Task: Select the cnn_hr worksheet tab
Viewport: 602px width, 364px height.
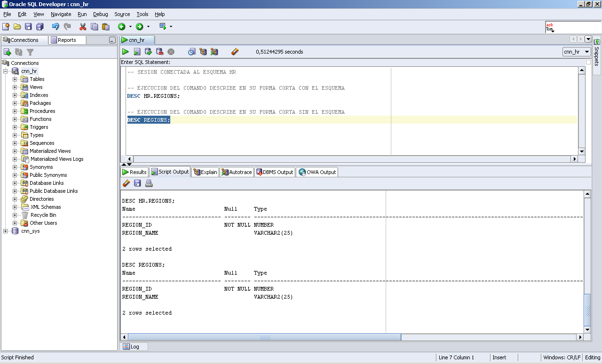Action: 137,40
